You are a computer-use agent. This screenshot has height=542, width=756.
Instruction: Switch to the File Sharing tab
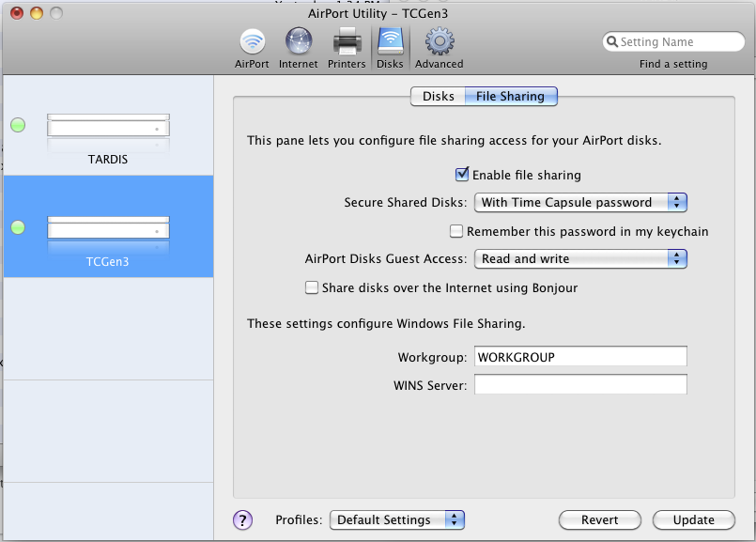click(511, 97)
